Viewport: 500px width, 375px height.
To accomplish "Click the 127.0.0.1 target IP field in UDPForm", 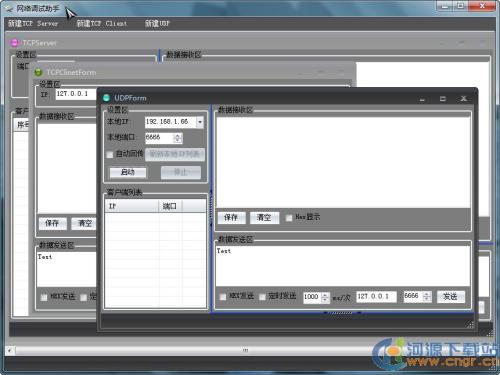I will click(377, 296).
